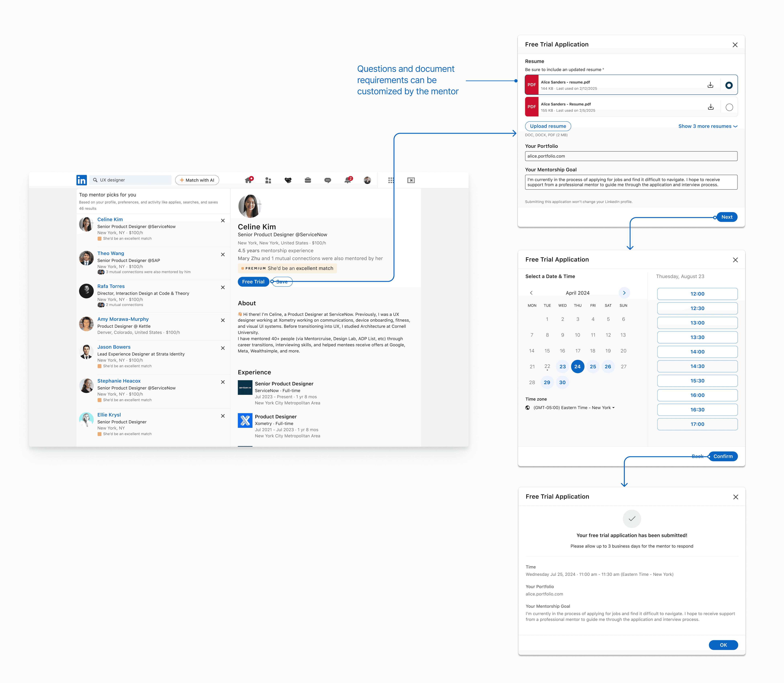The image size is (784, 683).
Task: Click the handshake mentorship icon
Action: coord(288,180)
